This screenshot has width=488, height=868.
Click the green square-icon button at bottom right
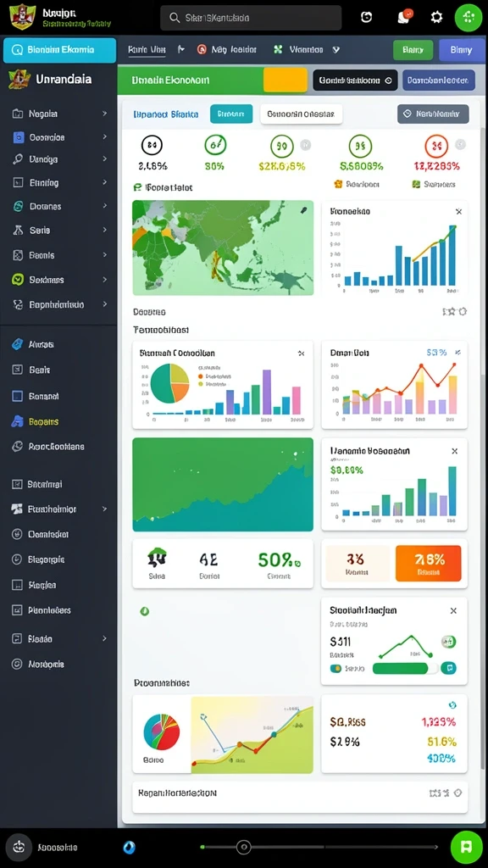click(465, 847)
